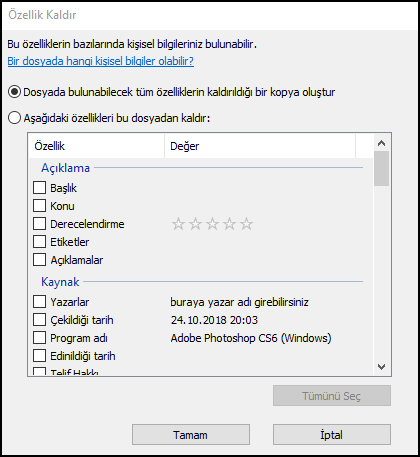This screenshot has height=457, width=420.
Task: Check the Konu checkbox
Action: (x=39, y=206)
